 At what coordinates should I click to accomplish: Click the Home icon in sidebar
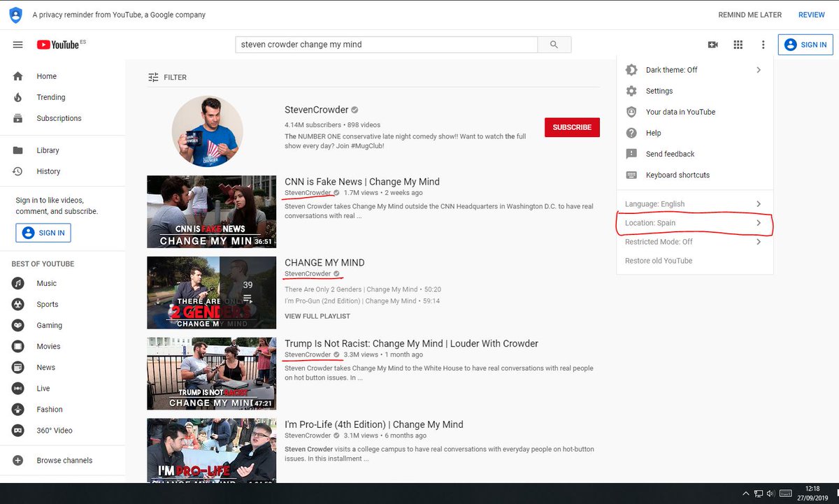[18, 76]
